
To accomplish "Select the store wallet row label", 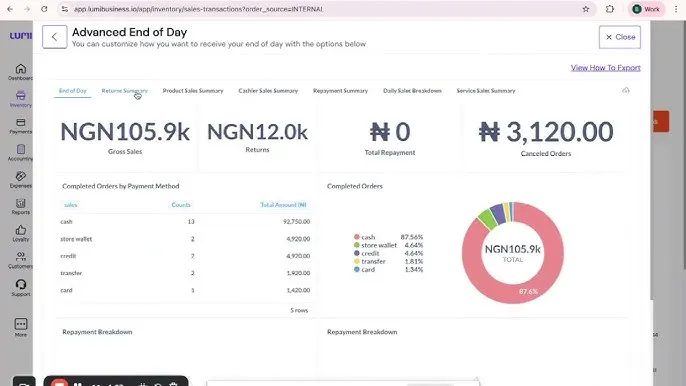I will click(76, 239).
